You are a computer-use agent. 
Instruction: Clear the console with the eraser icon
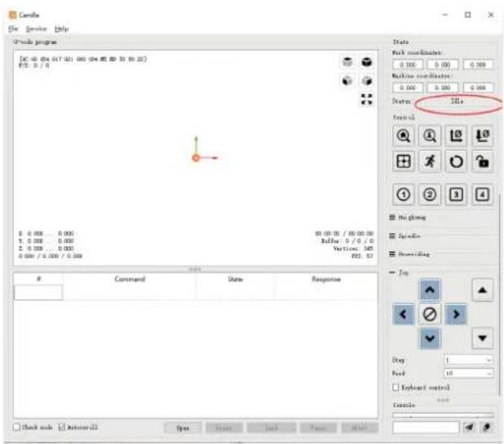(487, 427)
